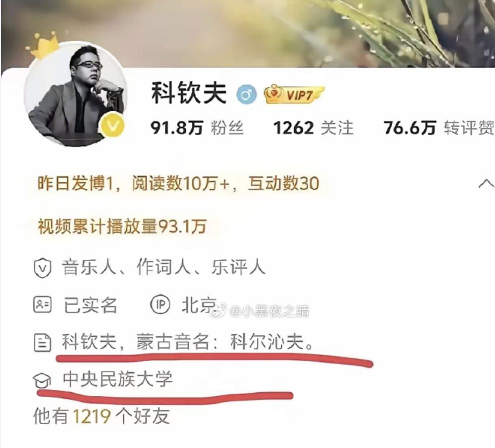Image resolution: width=495 pixels, height=448 pixels.
Task: Click the username 科钦夫
Action: click(189, 93)
